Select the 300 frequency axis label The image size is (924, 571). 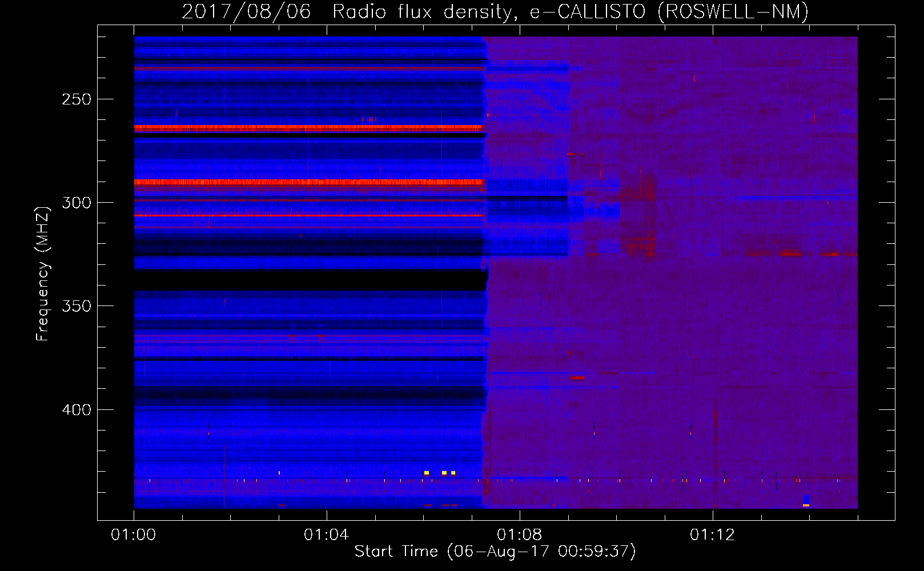coord(77,203)
